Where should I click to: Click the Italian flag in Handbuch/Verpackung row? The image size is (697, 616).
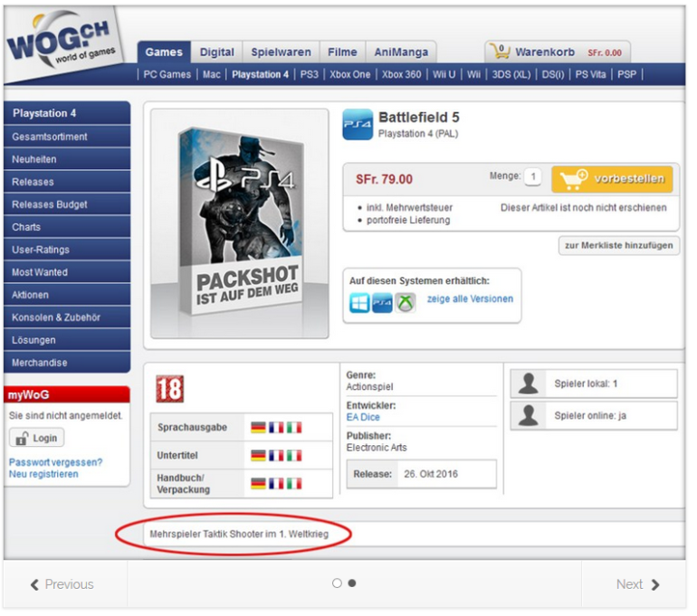pyautogui.click(x=294, y=484)
